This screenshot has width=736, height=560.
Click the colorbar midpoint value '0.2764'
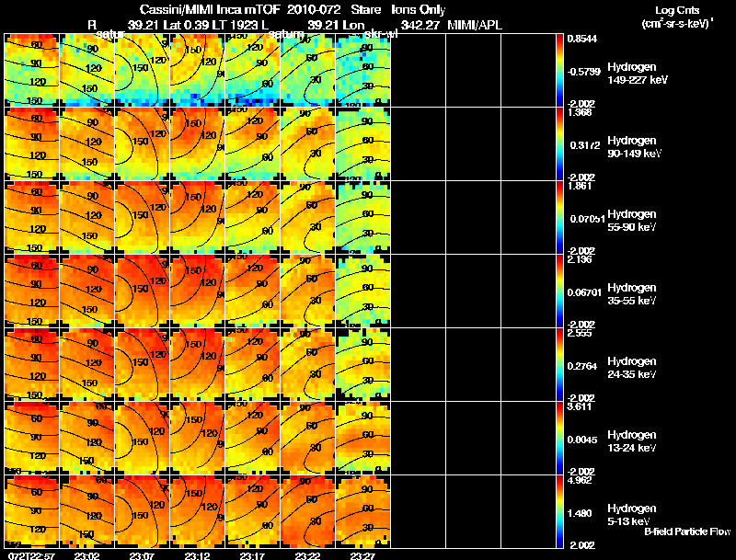tap(582, 366)
